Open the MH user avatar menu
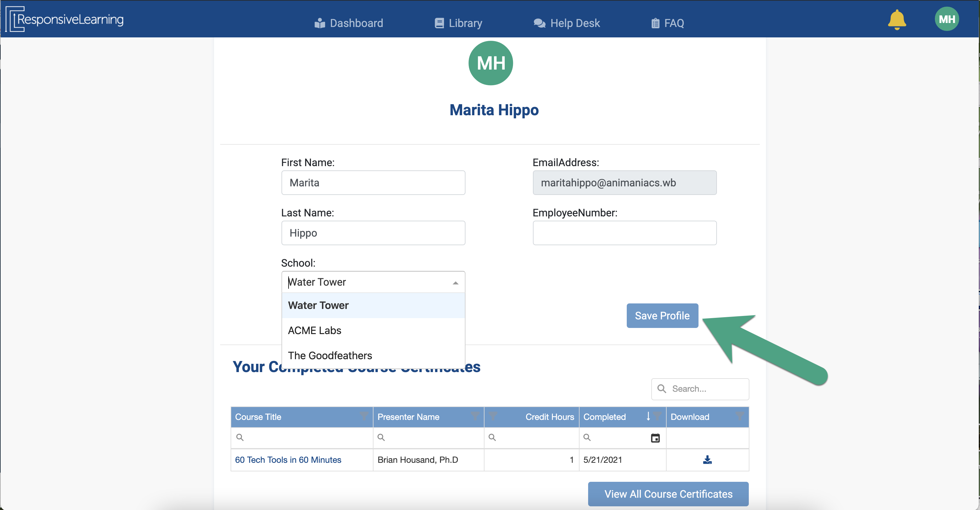Image resolution: width=980 pixels, height=510 pixels. 947,19
